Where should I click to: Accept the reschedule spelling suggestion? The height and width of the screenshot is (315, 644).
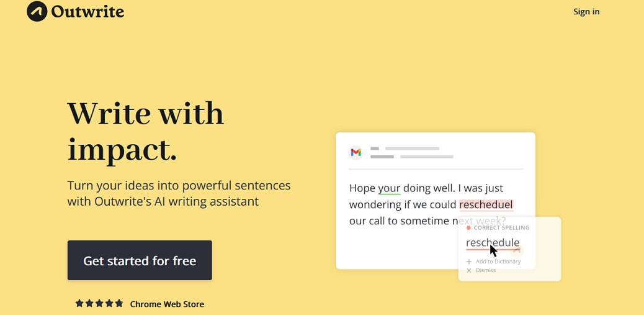coord(493,243)
